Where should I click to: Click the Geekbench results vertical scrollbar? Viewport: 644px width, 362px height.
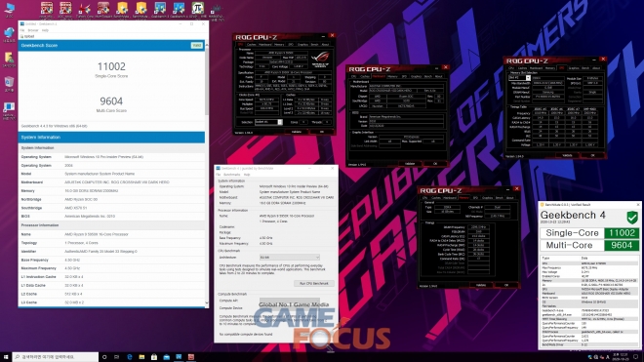click(207, 173)
